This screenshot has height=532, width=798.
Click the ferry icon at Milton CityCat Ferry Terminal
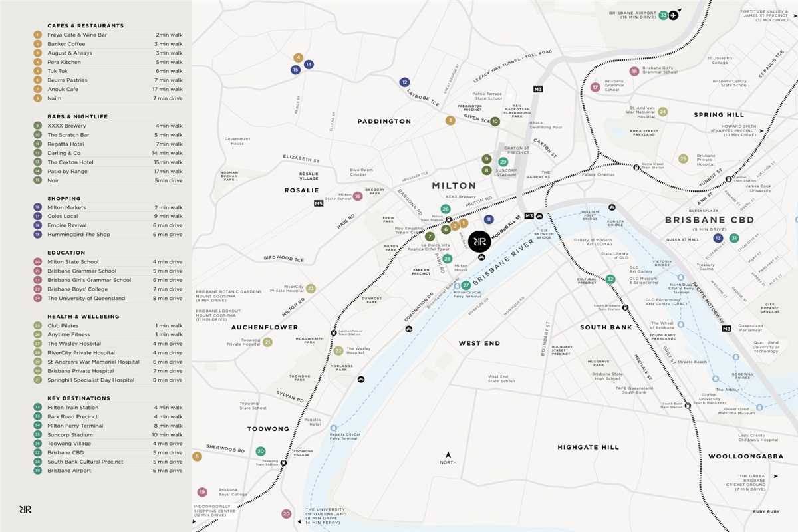click(x=457, y=286)
